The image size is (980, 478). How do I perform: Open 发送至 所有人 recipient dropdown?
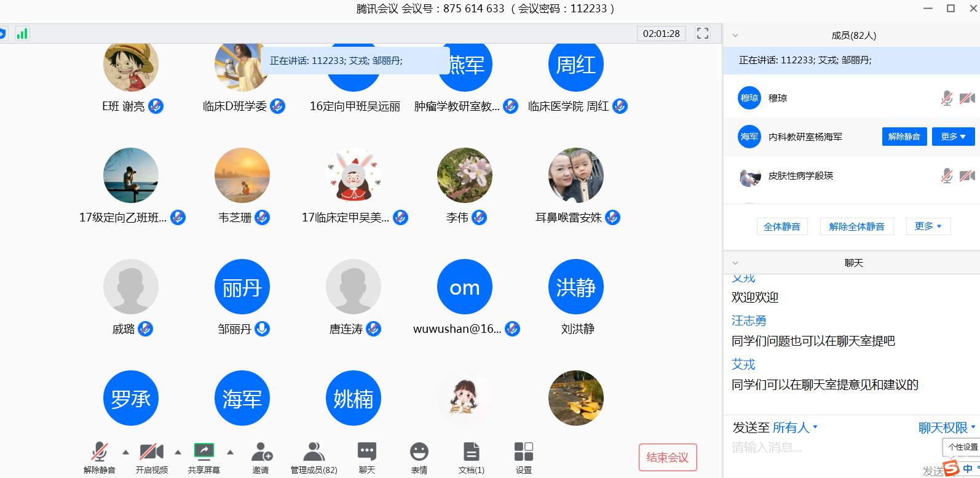(x=794, y=427)
